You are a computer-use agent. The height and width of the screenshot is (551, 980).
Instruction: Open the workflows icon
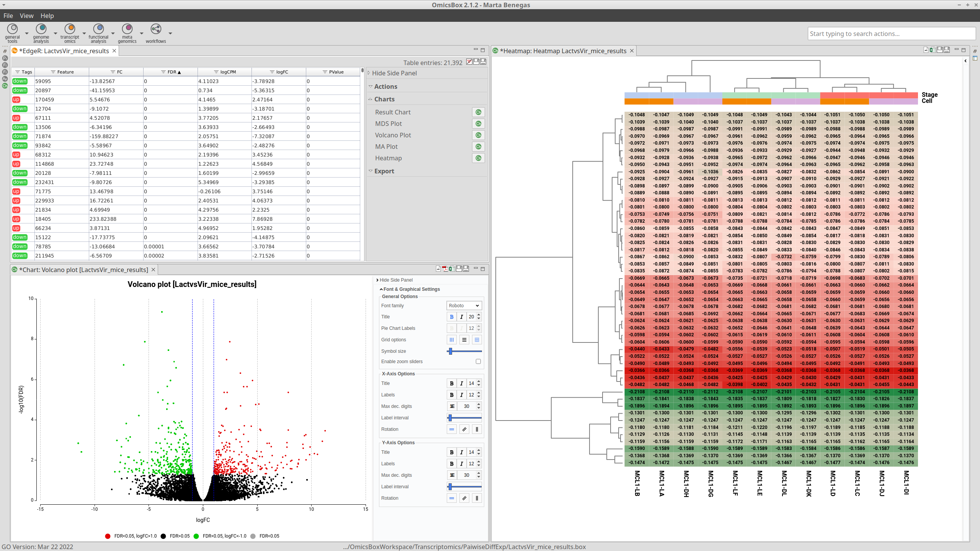click(x=156, y=29)
